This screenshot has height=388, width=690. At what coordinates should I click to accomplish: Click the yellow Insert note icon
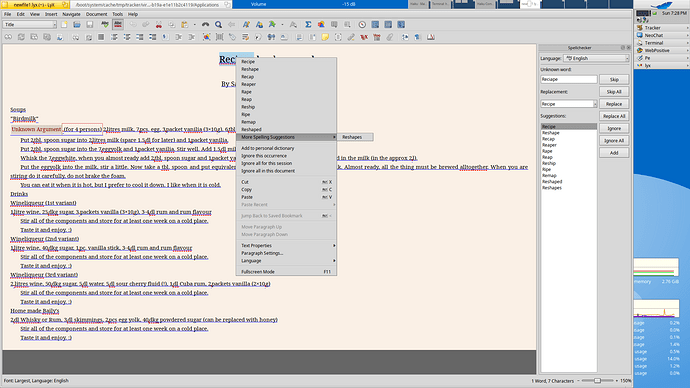[x=325, y=37]
